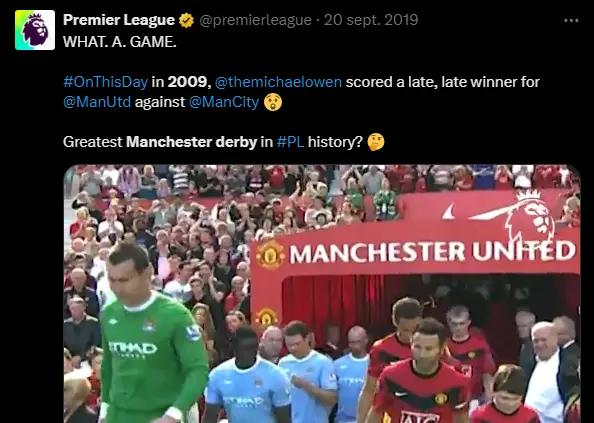The height and width of the screenshot is (423, 594).
Task: Click the astonished face emoji
Action: [x=273, y=102]
